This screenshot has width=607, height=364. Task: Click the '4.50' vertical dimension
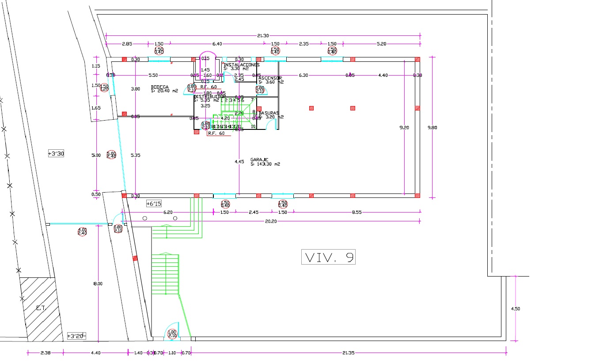(516, 309)
